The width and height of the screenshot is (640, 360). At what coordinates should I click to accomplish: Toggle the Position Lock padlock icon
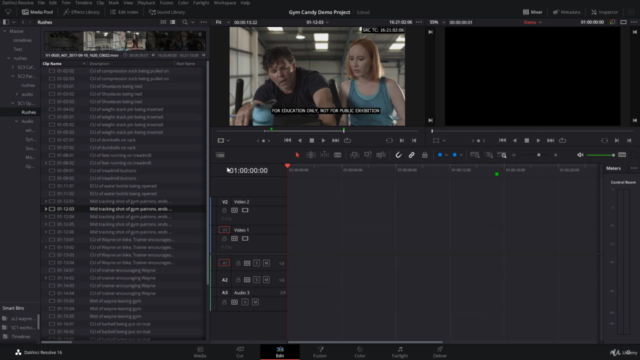coord(424,155)
